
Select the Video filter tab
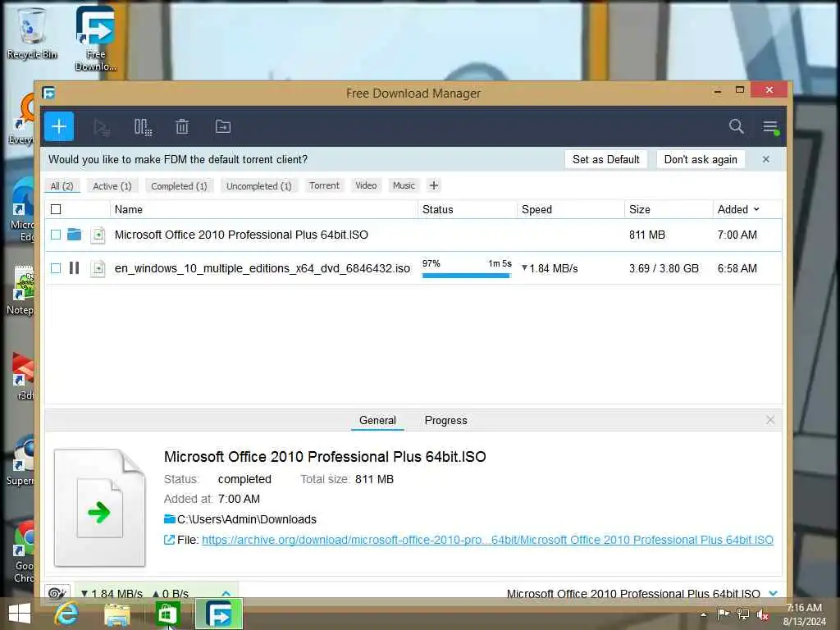366,185
